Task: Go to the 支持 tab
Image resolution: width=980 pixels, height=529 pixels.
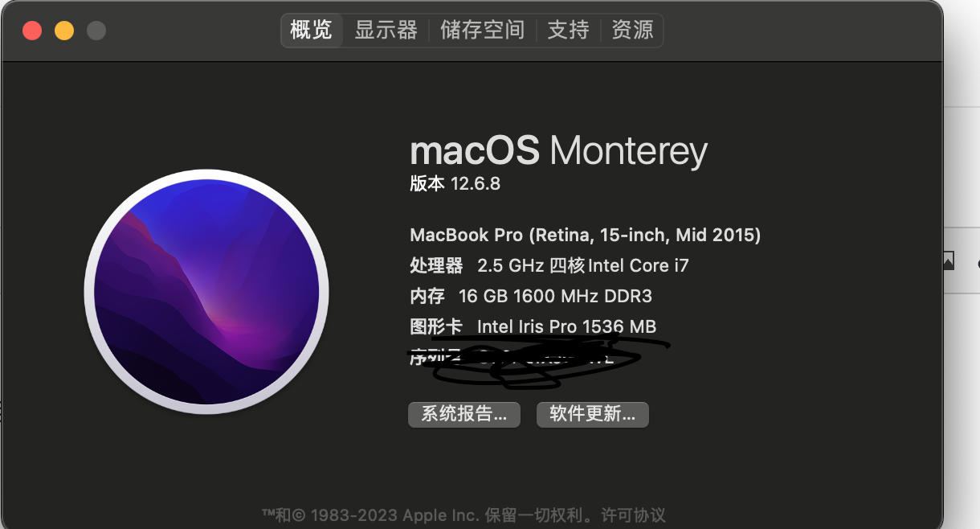Action: (x=569, y=31)
